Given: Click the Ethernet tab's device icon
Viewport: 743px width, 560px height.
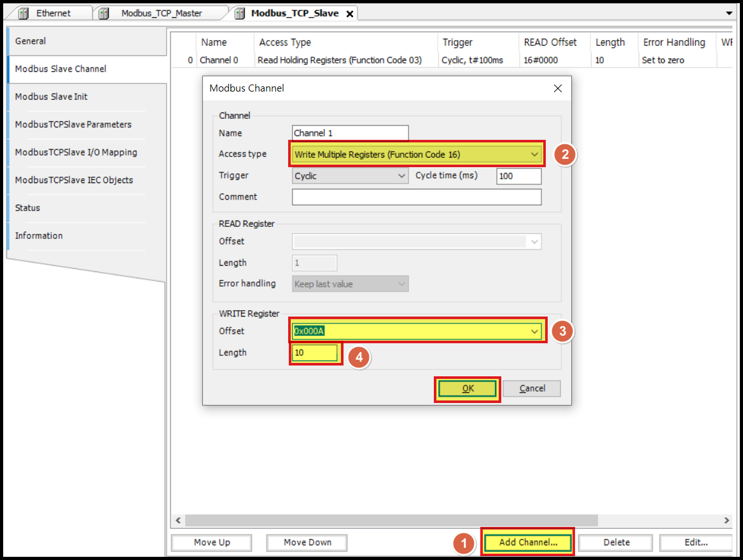Looking at the screenshot, I should coord(23,13).
